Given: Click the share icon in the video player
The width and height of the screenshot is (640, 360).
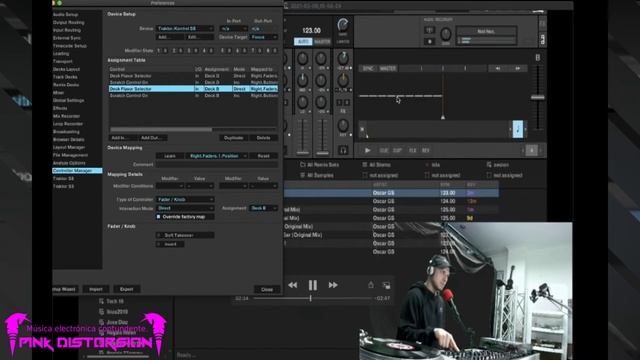Looking at the screenshot, I should point(371,285).
